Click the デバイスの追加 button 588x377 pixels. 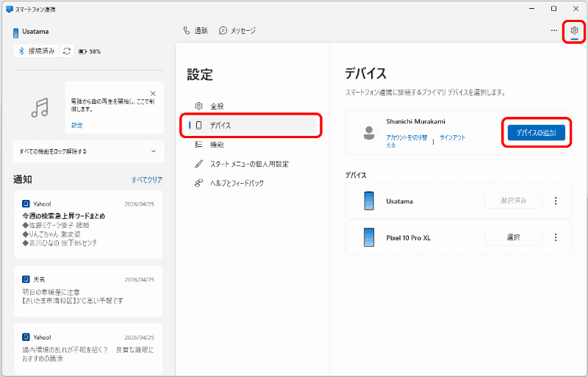(x=537, y=133)
